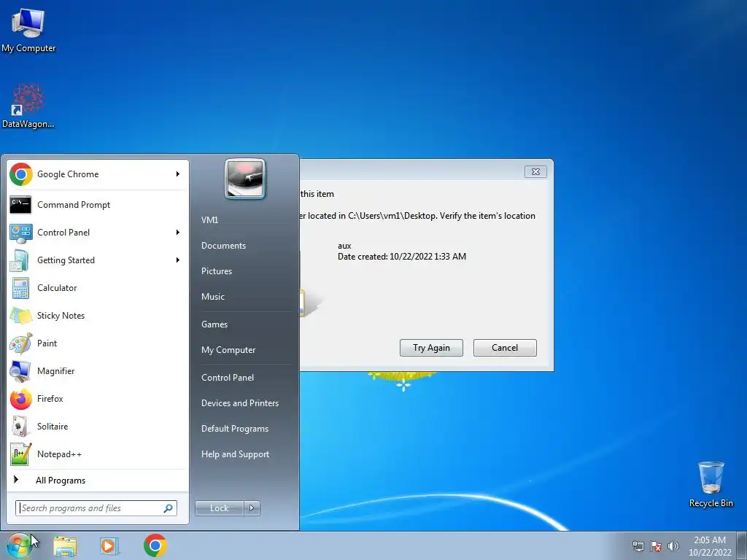Open Games from Start menu

pos(214,324)
